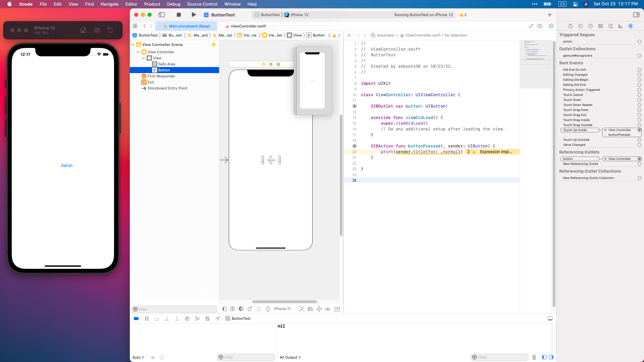The image size is (644, 362).
Task: Pause program execution in debug bar
Action: pyautogui.click(x=147, y=319)
